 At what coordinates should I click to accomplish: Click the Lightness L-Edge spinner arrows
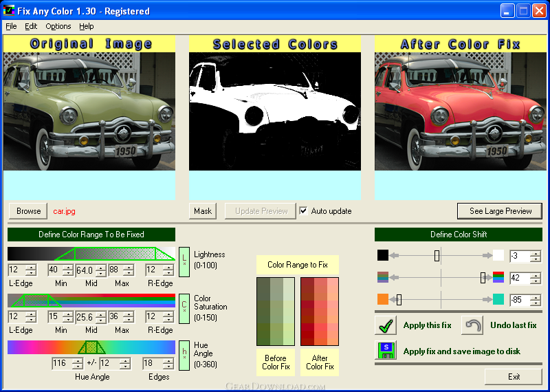[31, 270]
